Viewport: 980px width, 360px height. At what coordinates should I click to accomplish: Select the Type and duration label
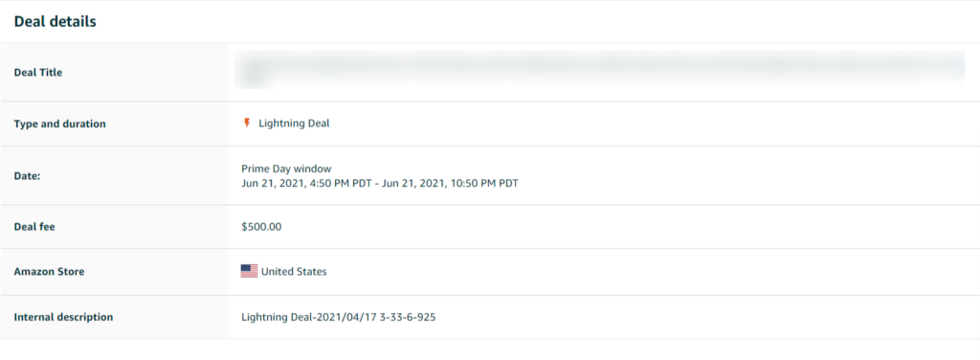click(60, 124)
